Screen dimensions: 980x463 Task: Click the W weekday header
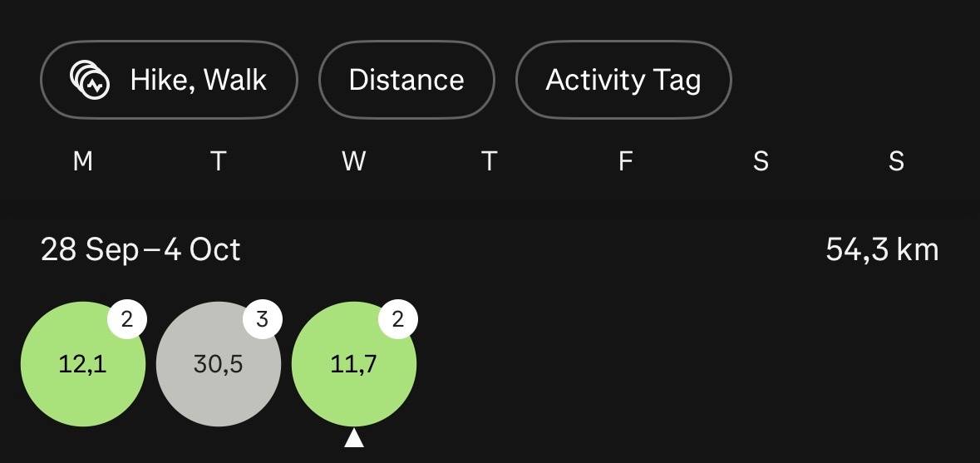(354, 162)
